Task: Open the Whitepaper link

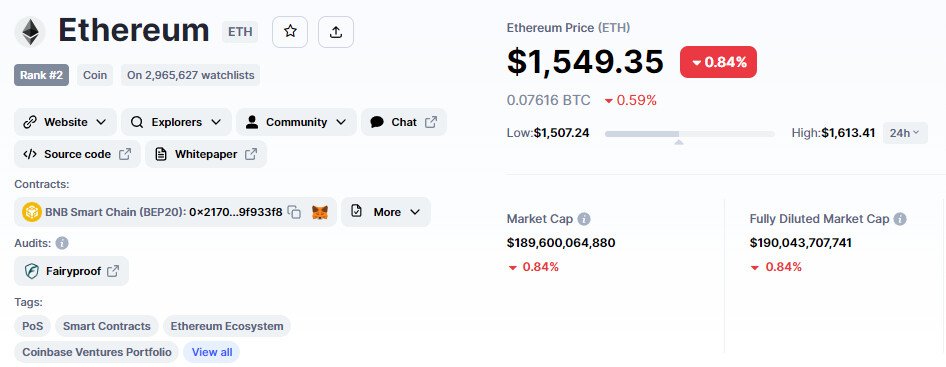Action: click(x=206, y=154)
